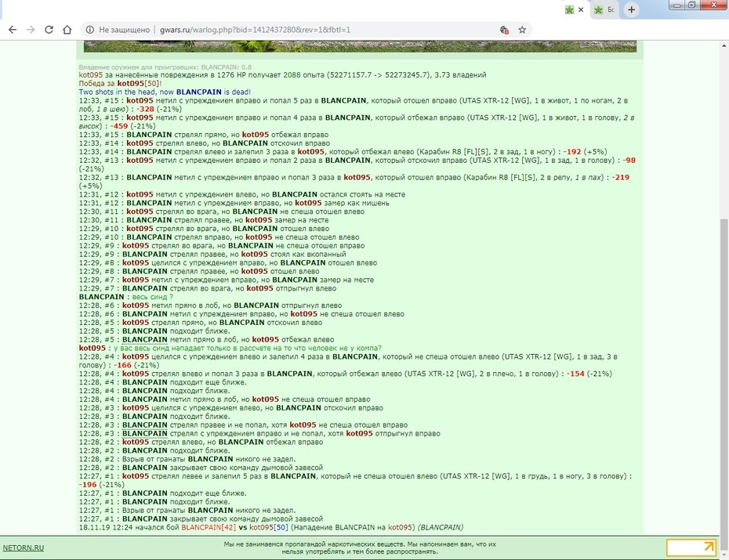Click BLANCPAIN in the 'is dead!' line
Screen dimensions: 729x560
[x=198, y=92]
